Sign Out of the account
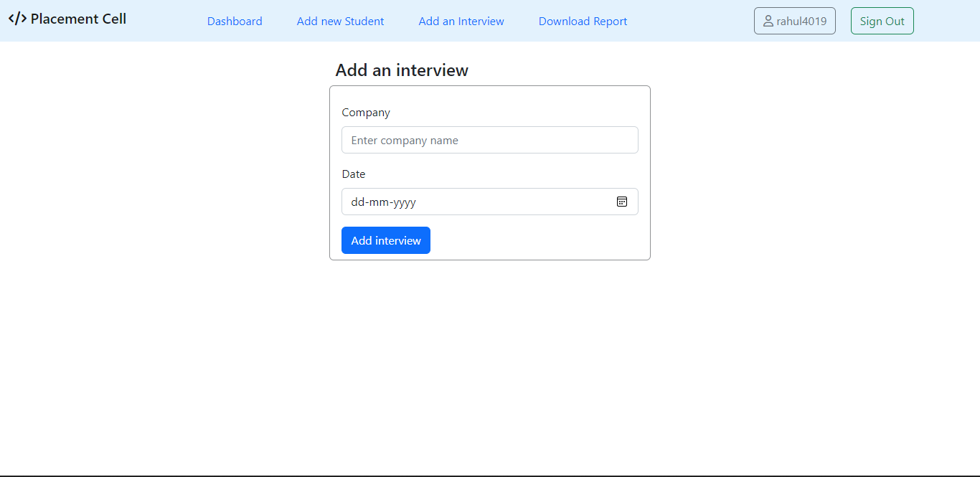This screenshot has height=477, width=980. point(882,21)
